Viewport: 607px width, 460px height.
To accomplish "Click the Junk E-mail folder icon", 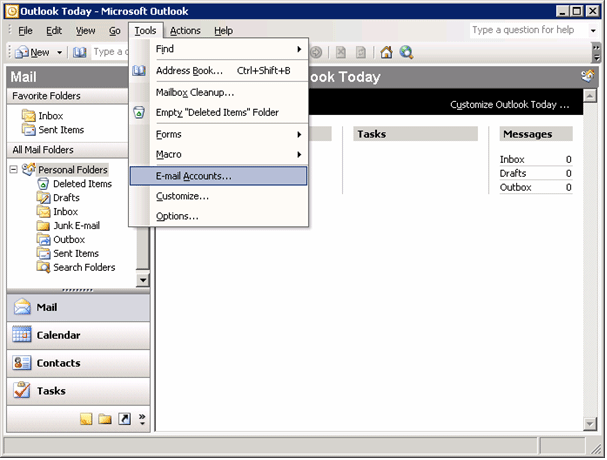I will (43, 226).
